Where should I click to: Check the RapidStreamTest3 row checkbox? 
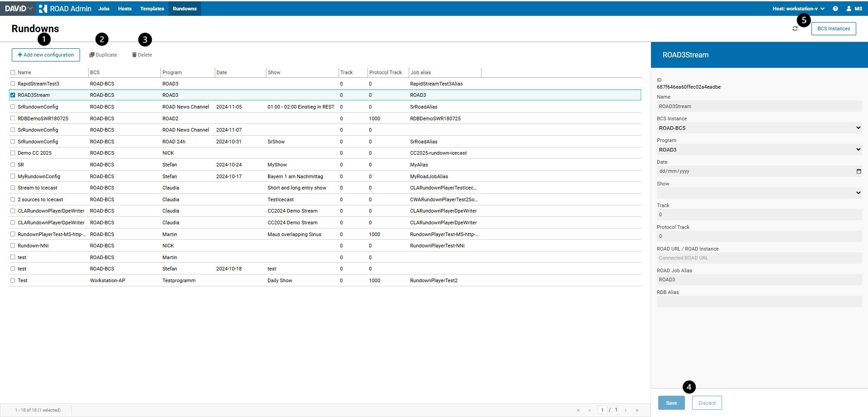tap(13, 84)
